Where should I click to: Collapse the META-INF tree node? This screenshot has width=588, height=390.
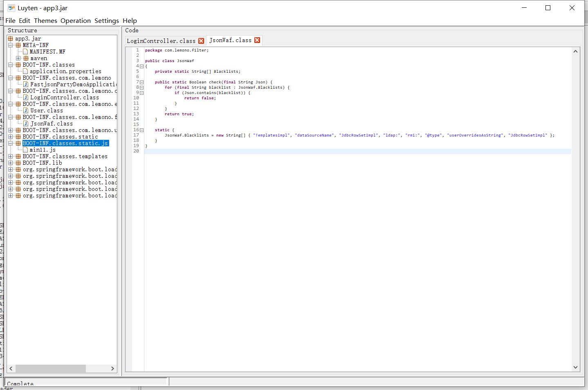click(x=11, y=45)
